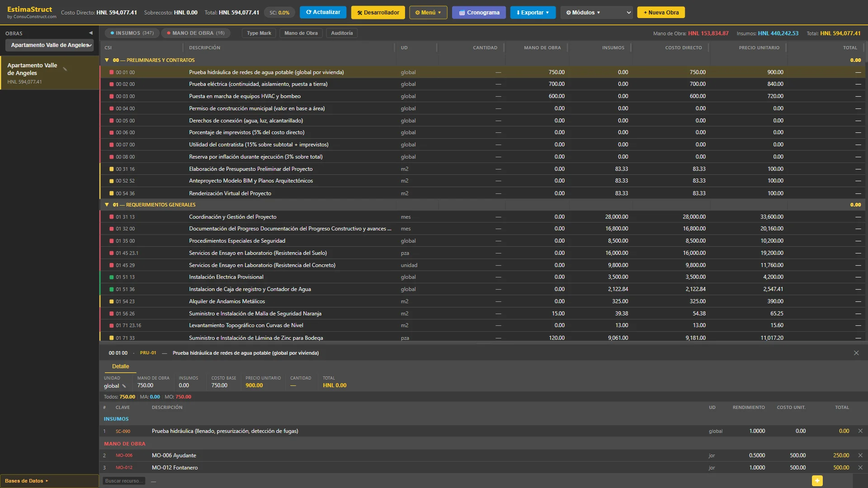Image resolution: width=868 pixels, height=488 pixels.
Task: Collapse the OBRAS sidebar arrow
Action: coord(90,33)
